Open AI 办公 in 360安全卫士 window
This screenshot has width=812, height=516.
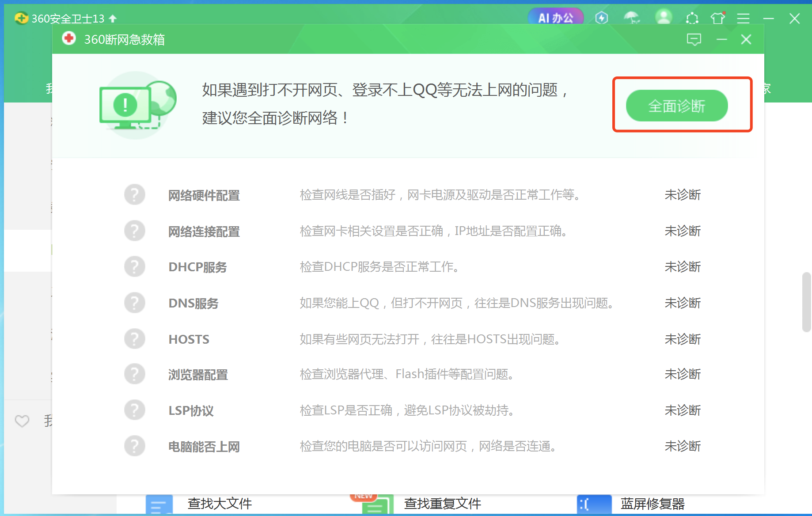pos(555,18)
